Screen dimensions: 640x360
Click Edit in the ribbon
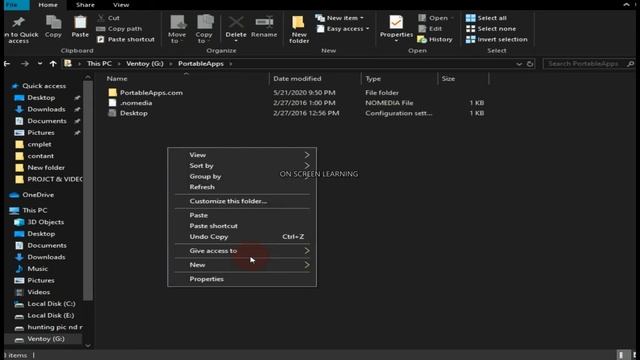point(430,29)
